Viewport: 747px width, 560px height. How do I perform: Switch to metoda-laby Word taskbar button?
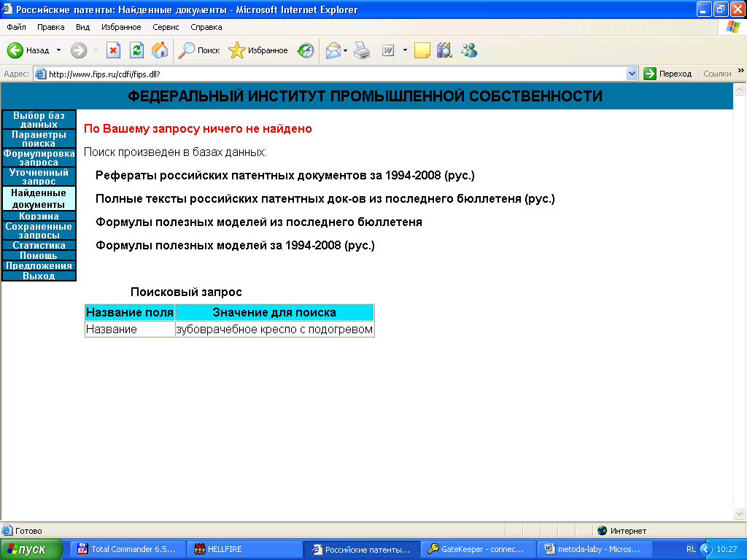tap(594, 549)
